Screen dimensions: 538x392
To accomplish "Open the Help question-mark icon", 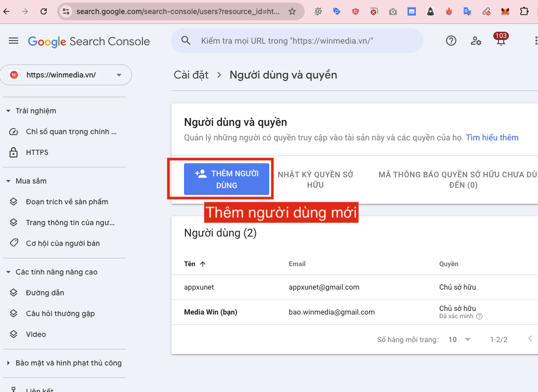I will (x=451, y=41).
